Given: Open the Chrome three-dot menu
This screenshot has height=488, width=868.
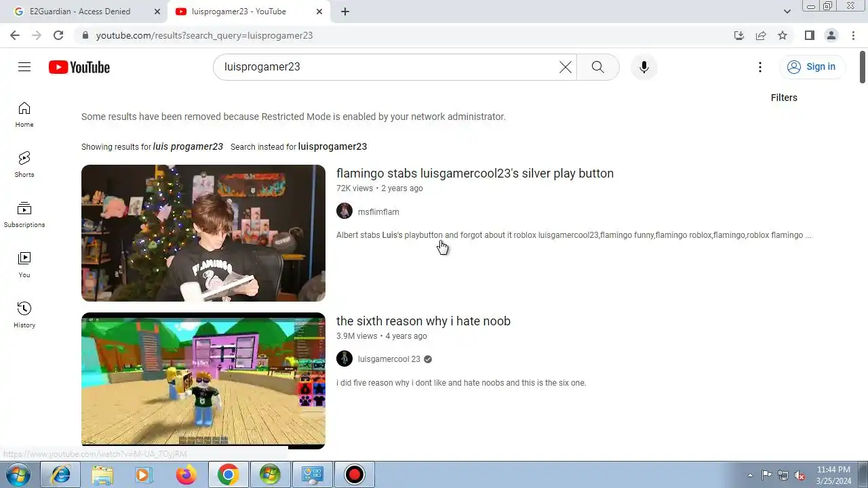Looking at the screenshot, I should [853, 35].
